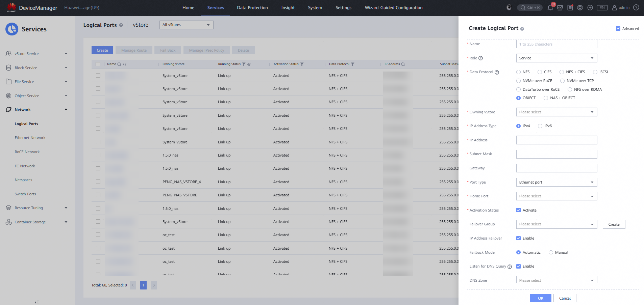
Task: Click the performance monitoring chart icon
Action: click(x=560, y=8)
